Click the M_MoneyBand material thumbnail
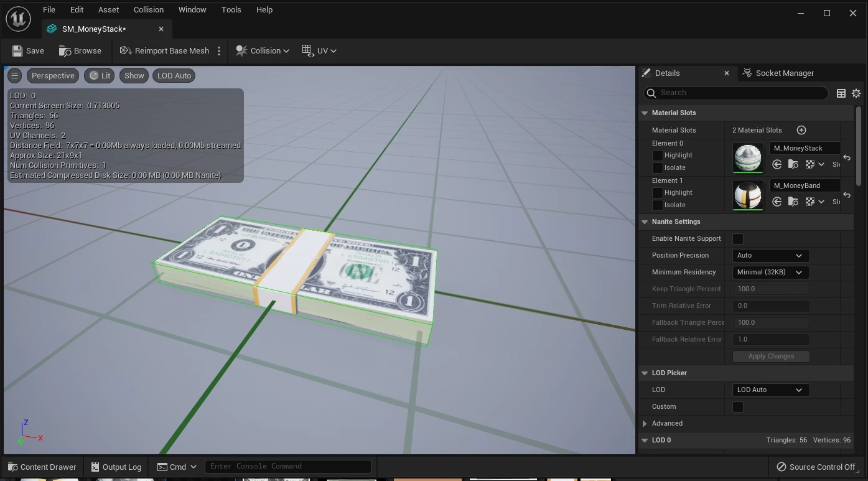Image resolution: width=868 pixels, height=481 pixels. click(748, 195)
